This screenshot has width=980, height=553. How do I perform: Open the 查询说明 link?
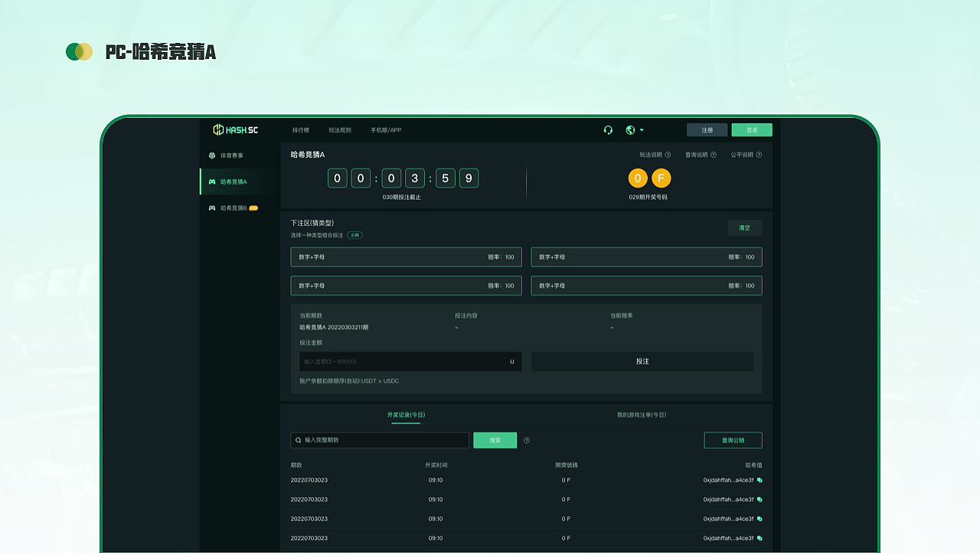(696, 155)
